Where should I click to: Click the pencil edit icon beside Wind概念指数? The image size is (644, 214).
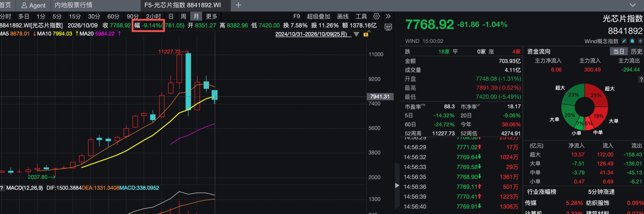(x=624, y=41)
